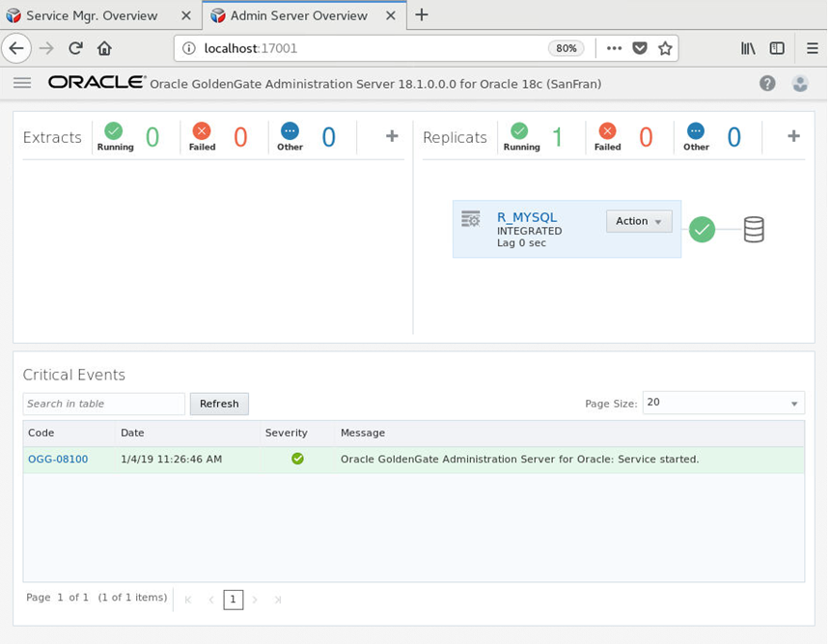Bookmark this page with the star
This screenshot has width=830, height=644.
point(665,48)
